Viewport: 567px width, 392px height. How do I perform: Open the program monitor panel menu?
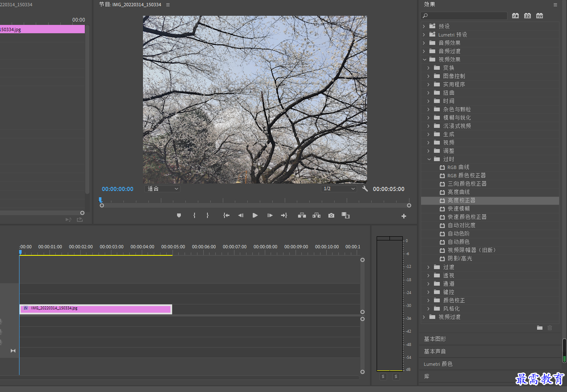pyautogui.click(x=168, y=5)
